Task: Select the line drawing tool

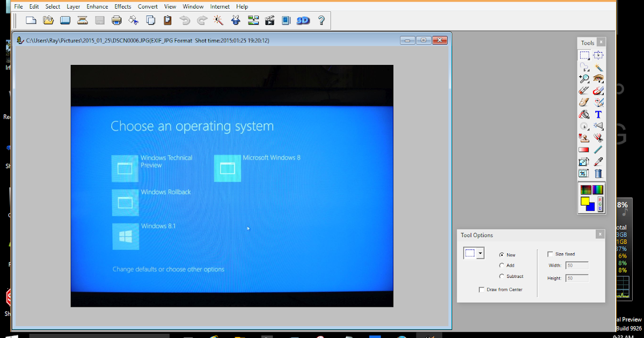Action: click(598, 150)
